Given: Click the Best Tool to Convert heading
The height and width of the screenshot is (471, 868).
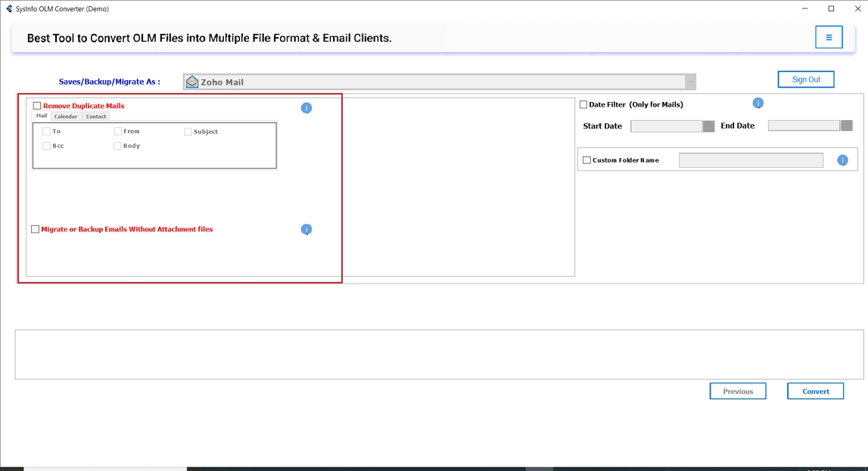Looking at the screenshot, I should coord(210,38).
